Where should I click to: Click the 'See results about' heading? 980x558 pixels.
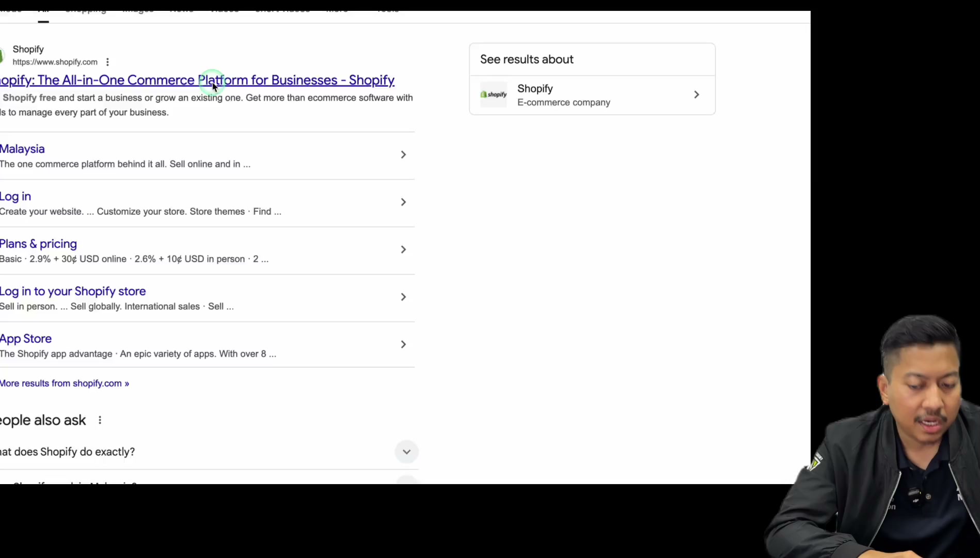(x=527, y=59)
